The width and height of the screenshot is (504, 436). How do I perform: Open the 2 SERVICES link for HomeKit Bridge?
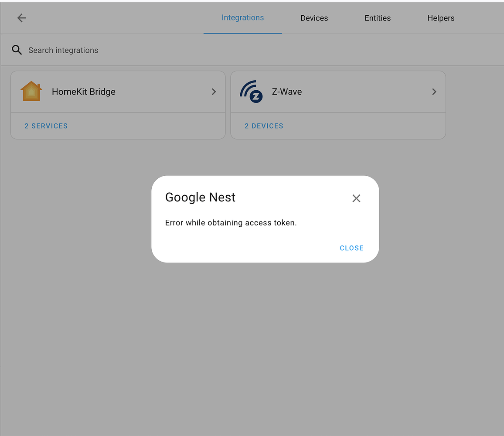coord(46,126)
